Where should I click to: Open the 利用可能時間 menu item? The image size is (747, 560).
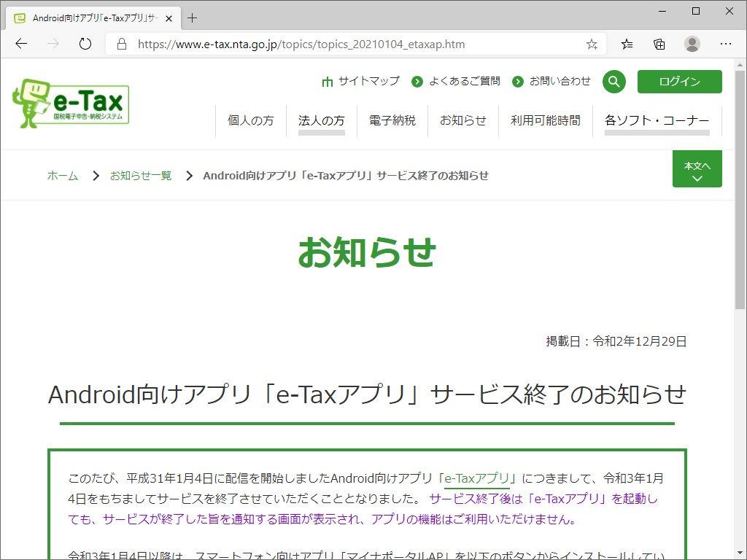pyautogui.click(x=543, y=120)
